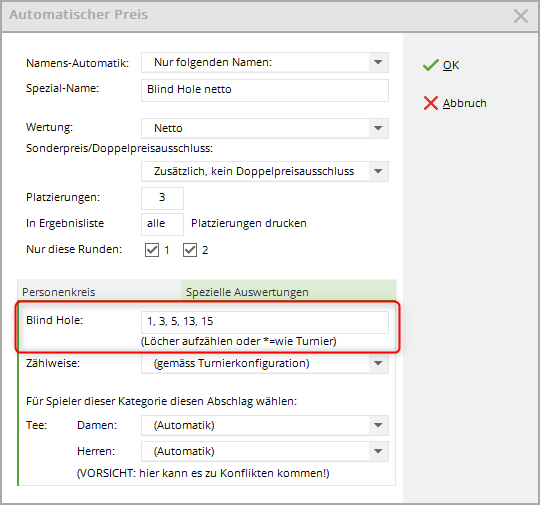
Task: Toggle the round 1 checkbox
Action: pos(152,250)
